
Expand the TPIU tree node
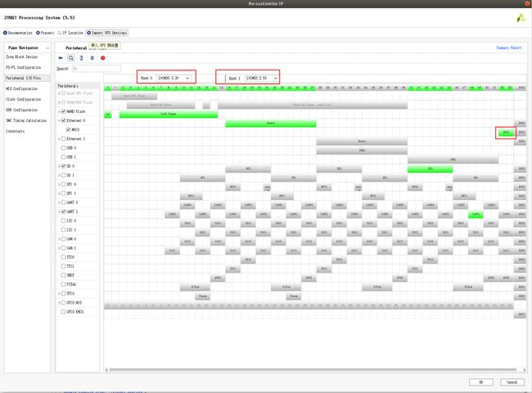tap(59, 294)
